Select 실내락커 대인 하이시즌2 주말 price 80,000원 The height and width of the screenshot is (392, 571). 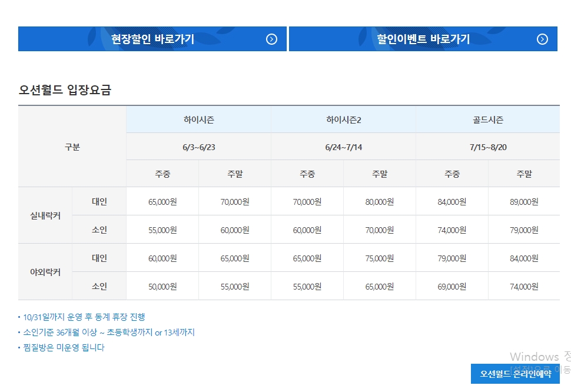(380, 202)
